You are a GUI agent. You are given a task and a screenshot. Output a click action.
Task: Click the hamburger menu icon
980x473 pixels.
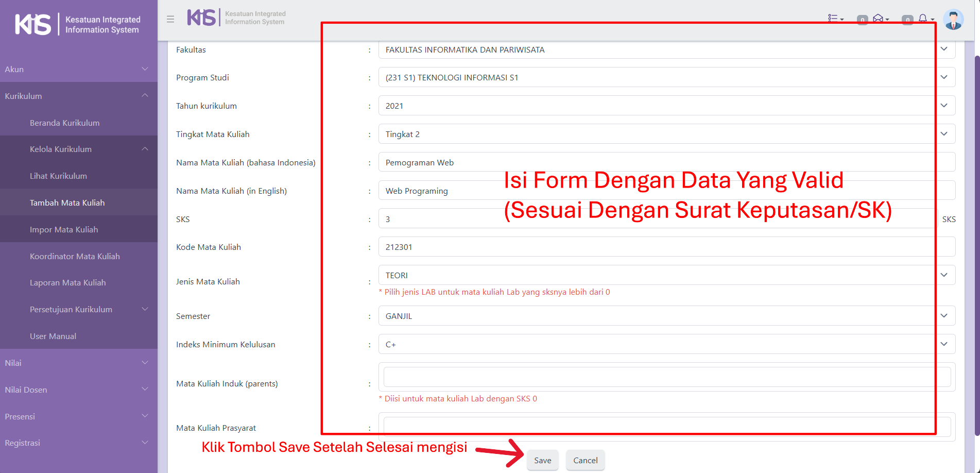pos(170,19)
